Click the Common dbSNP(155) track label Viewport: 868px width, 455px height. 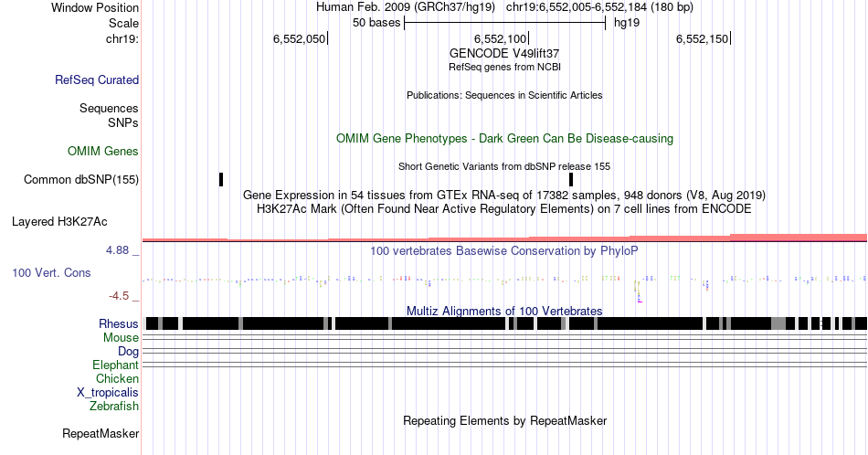(81, 179)
